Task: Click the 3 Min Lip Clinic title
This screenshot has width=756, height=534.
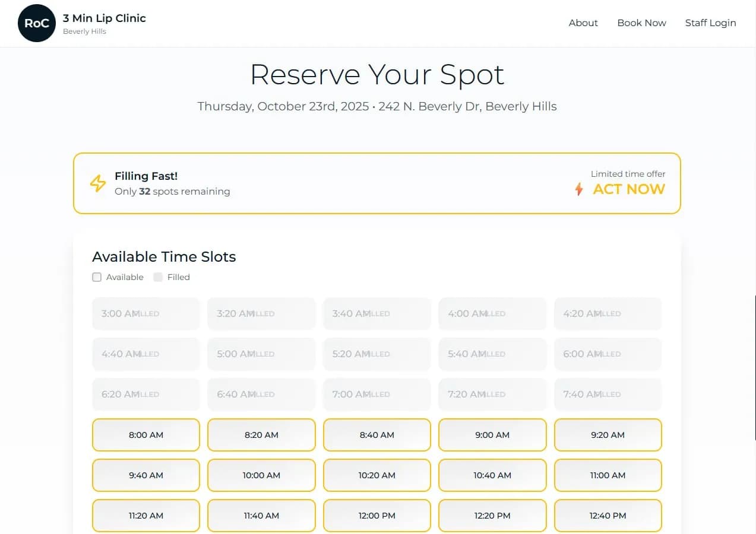Action: click(105, 18)
